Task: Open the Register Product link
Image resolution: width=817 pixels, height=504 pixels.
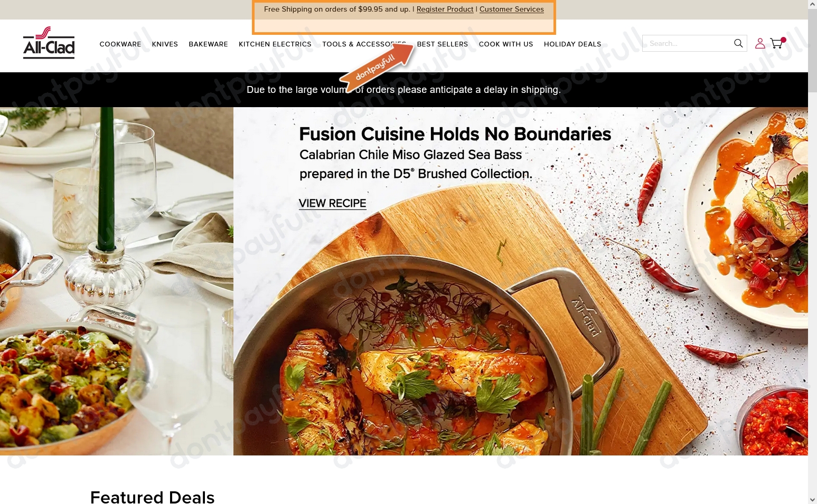Action: 445,9
